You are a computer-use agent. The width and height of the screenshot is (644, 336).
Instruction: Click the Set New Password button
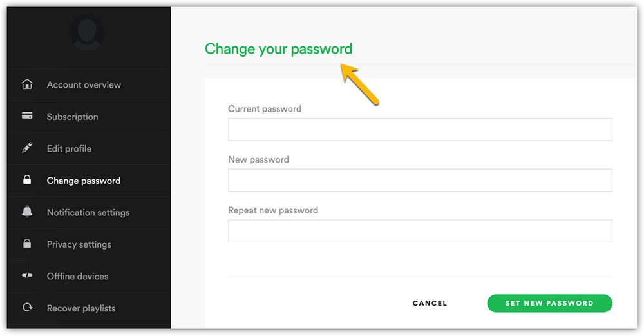pos(549,303)
